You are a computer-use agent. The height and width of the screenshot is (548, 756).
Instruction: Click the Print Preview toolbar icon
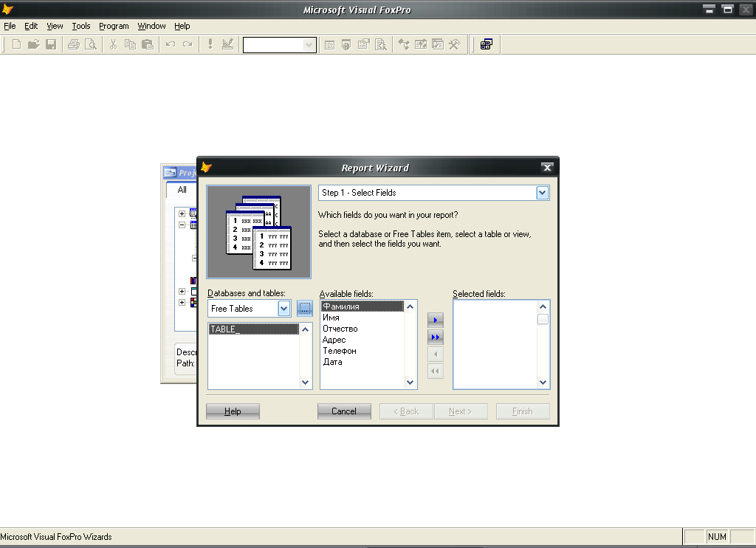point(91,45)
